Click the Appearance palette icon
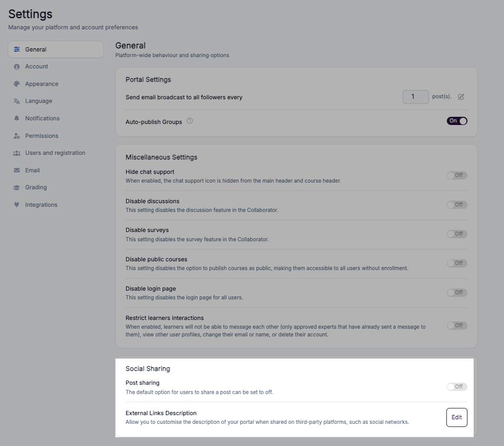Image resolution: width=504 pixels, height=446 pixels. pyautogui.click(x=16, y=84)
